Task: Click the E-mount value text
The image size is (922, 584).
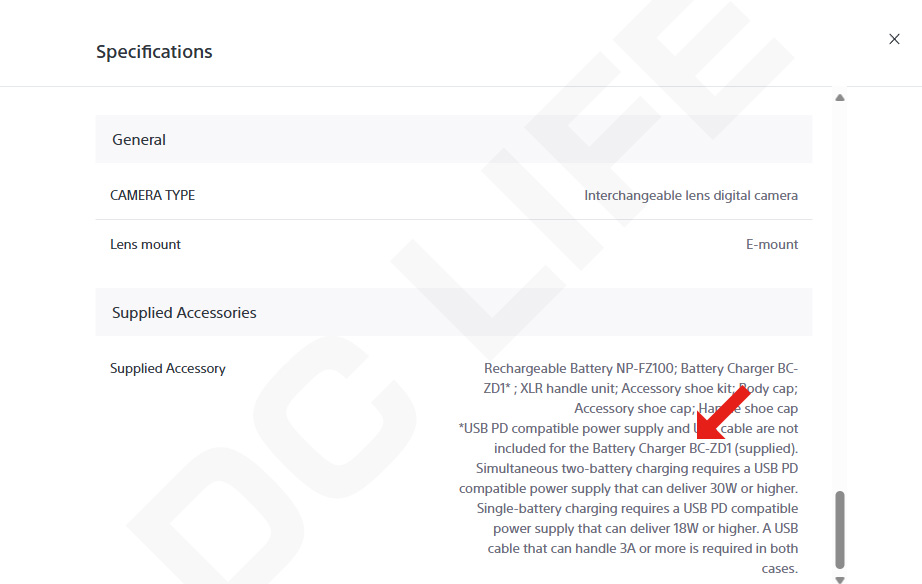Action: tap(772, 245)
